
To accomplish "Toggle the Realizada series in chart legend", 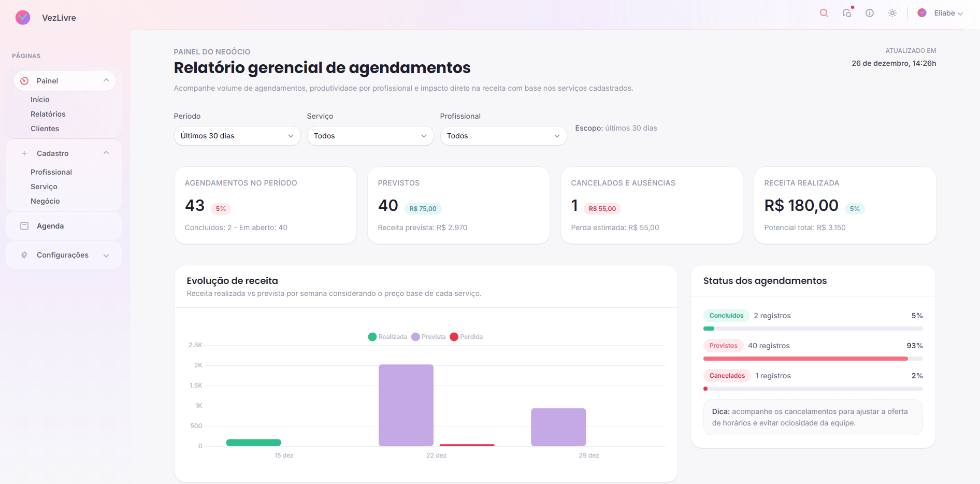I will tap(388, 336).
